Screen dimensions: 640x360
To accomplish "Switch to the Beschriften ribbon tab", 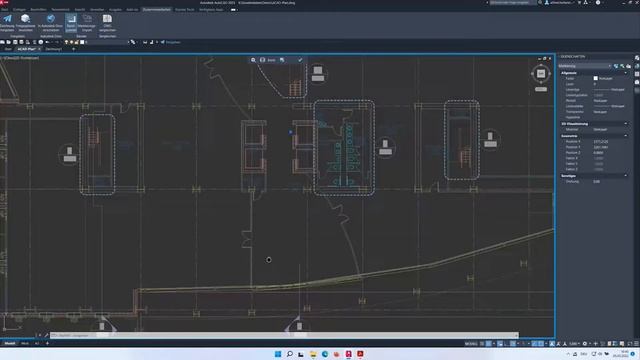I will [38, 9].
